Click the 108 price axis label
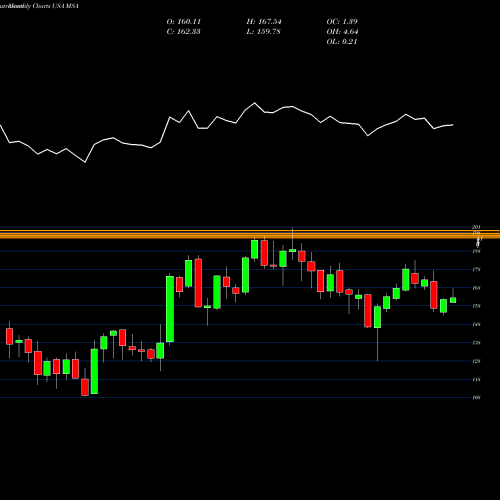The width and height of the screenshot is (500, 500). pyautogui.click(x=476, y=397)
